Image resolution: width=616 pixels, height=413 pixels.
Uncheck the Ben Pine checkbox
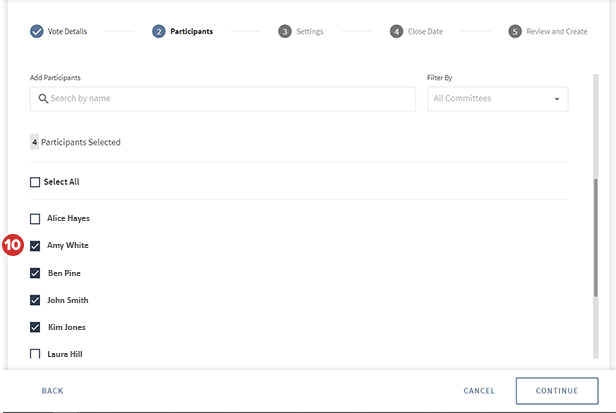pyautogui.click(x=35, y=272)
